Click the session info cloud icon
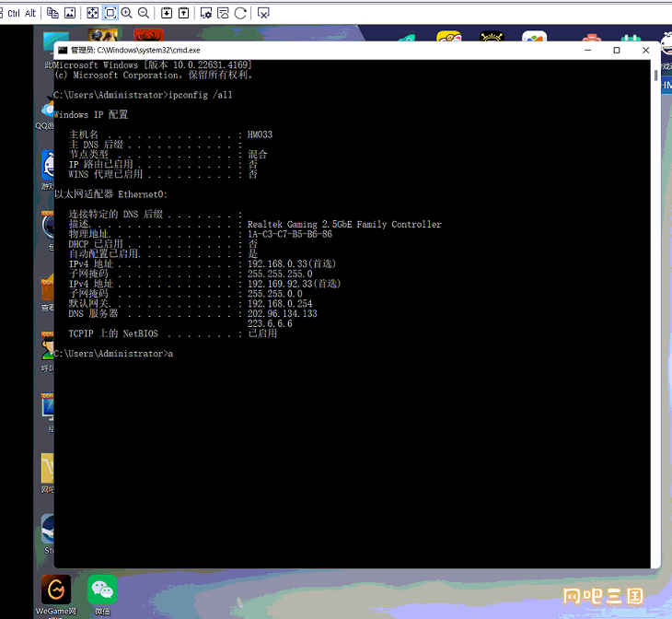The width and height of the screenshot is (672, 619). tap(224, 13)
